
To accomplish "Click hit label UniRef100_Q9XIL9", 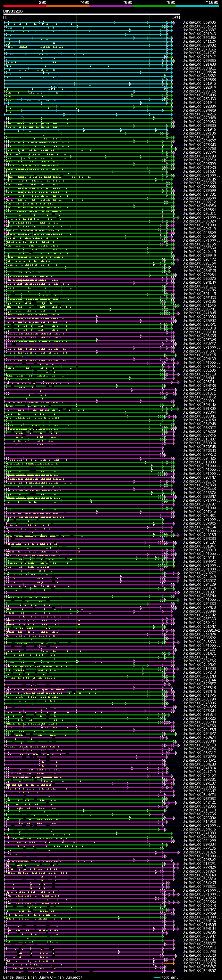I will (199, 229).
